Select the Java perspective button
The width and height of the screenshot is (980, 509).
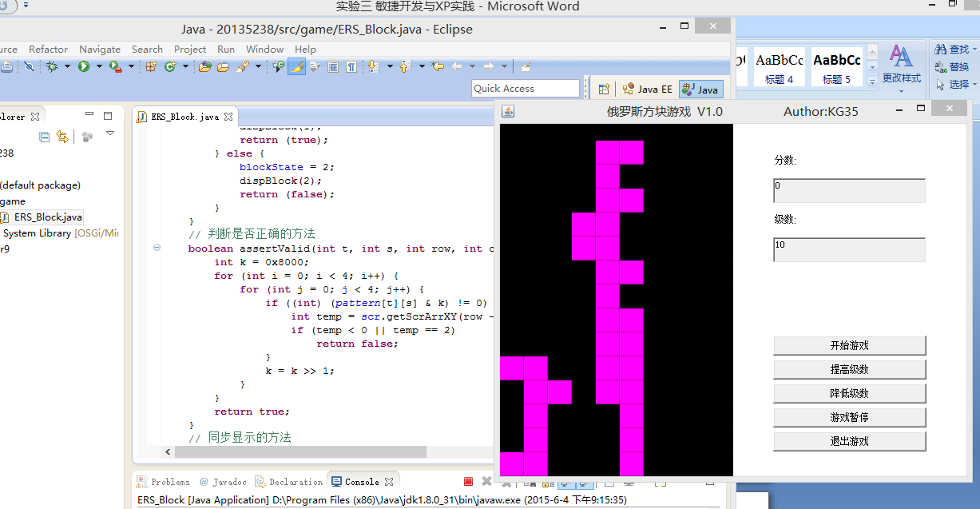point(700,89)
